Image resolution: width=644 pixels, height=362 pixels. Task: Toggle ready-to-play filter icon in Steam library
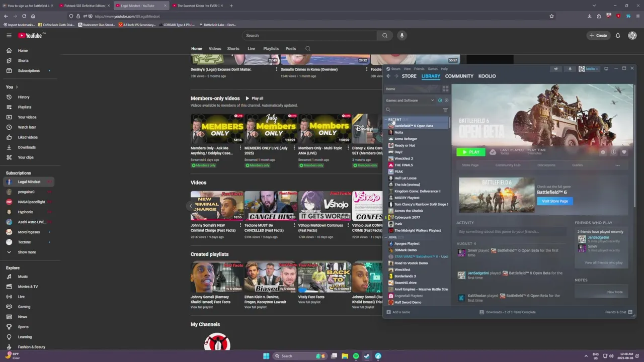(x=446, y=100)
